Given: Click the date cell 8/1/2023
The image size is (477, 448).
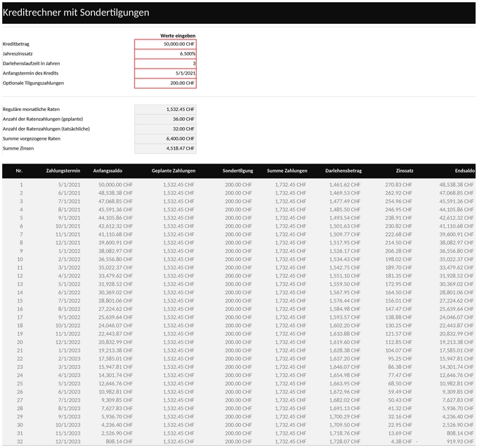Looking at the screenshot, I should pyautogui.click(x=69, y=408).
